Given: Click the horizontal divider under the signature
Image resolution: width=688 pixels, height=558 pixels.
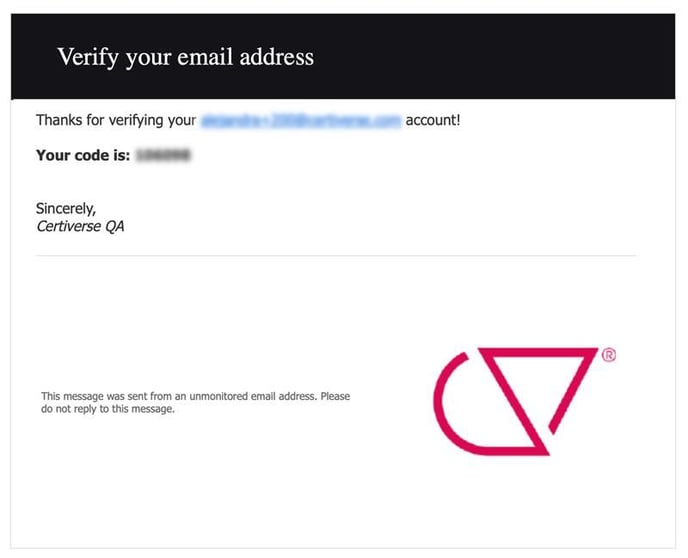Looking at the screenshot, I should pos(336,255).
